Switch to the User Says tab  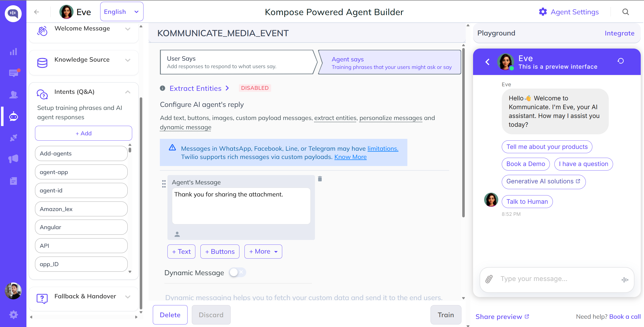(x=238, y=62)
